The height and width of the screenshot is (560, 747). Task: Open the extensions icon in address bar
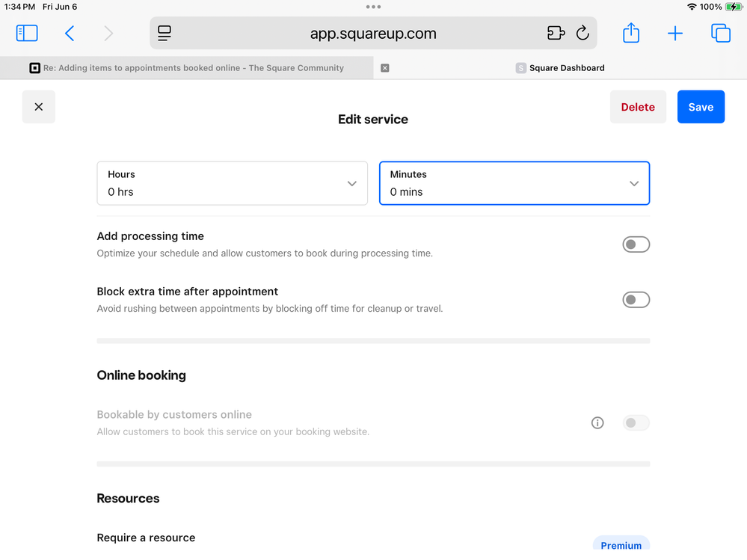coord(556,33)
